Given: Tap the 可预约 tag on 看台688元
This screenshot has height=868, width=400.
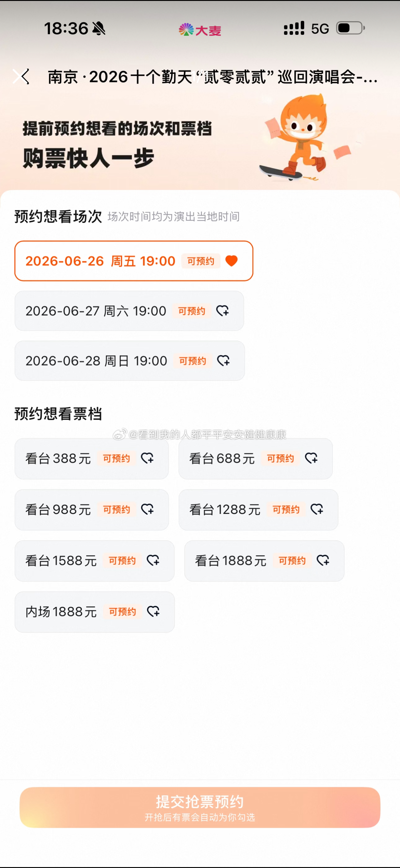Looking at the screenshot, I should tap(280, 458).
